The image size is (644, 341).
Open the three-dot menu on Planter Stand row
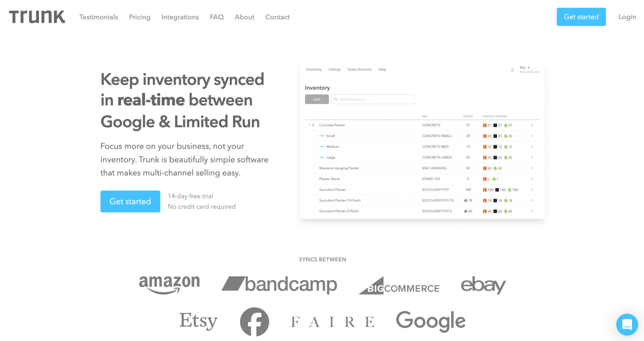click(x=531, y=178)
